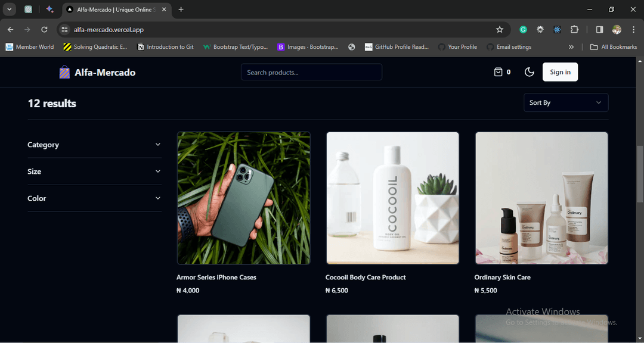The width and height of the screenshot is (644, 343).
Task: Click Cocooil Body Care Product title
Action: (x=366, y=277)
